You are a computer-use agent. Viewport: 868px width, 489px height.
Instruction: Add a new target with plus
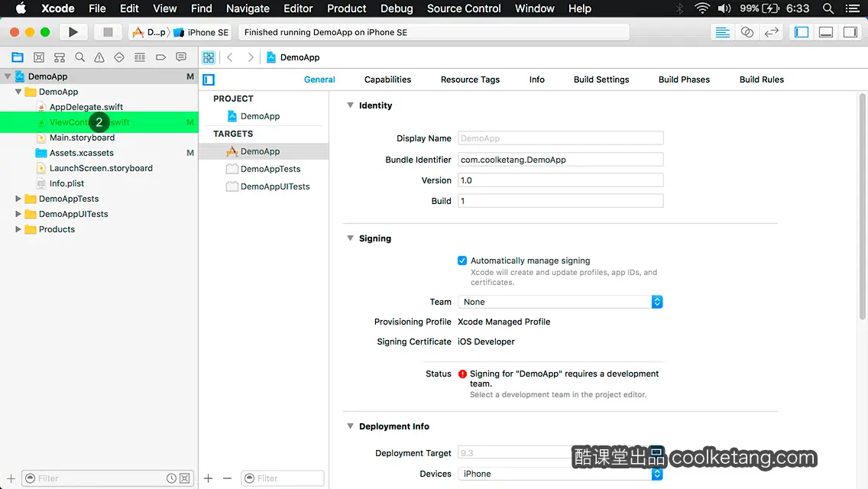coord(208,478)
